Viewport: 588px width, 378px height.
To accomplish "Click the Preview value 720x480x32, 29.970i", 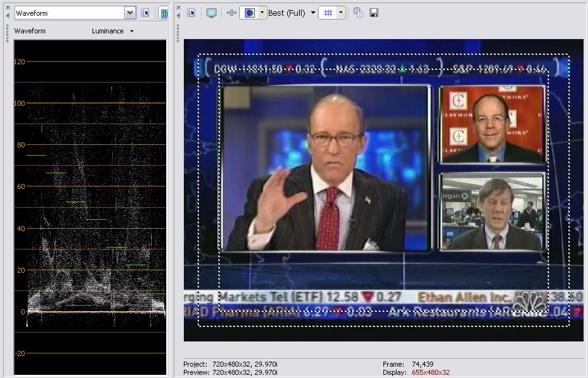I will click(x=245, y=372).
